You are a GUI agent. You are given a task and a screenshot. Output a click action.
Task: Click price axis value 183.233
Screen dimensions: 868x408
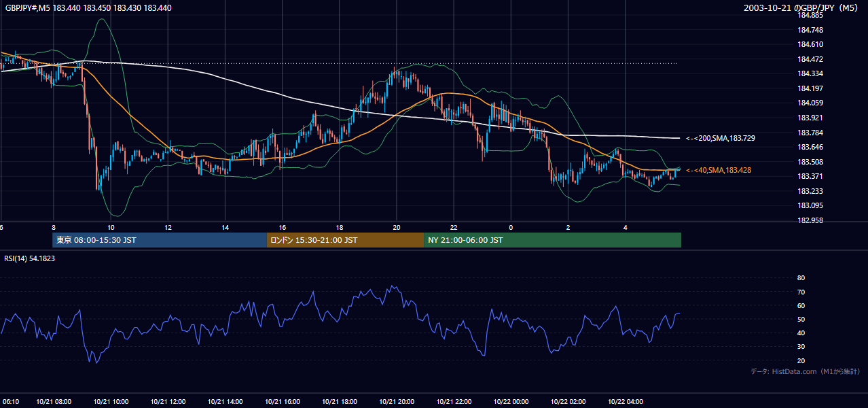[x=810, y=191]
